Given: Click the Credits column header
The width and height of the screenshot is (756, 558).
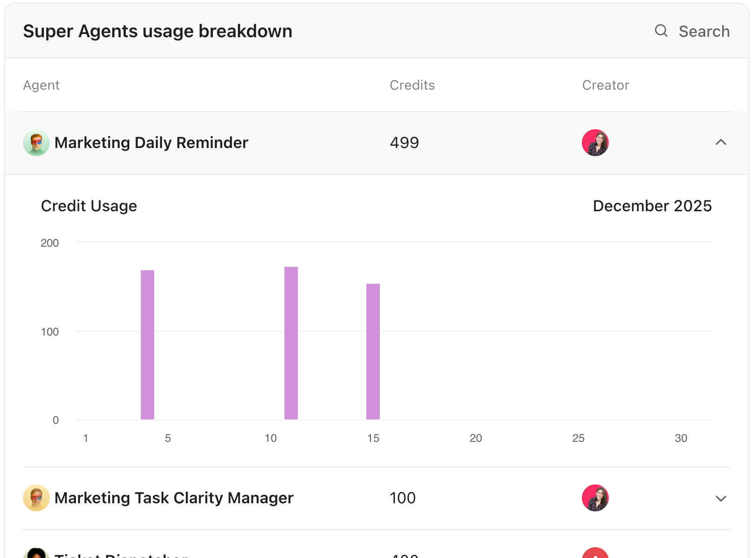Looking at the screenshot, I should [412, 85].
